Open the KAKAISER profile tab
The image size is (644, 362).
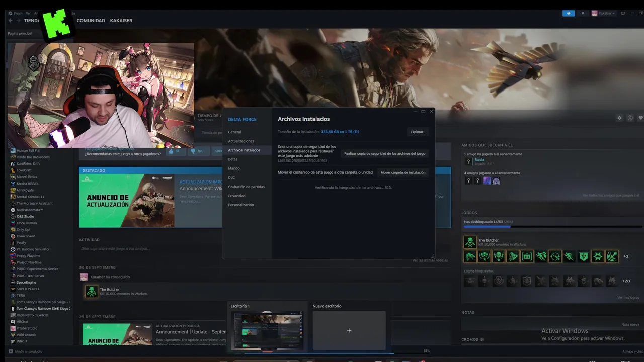coord(121,21)
